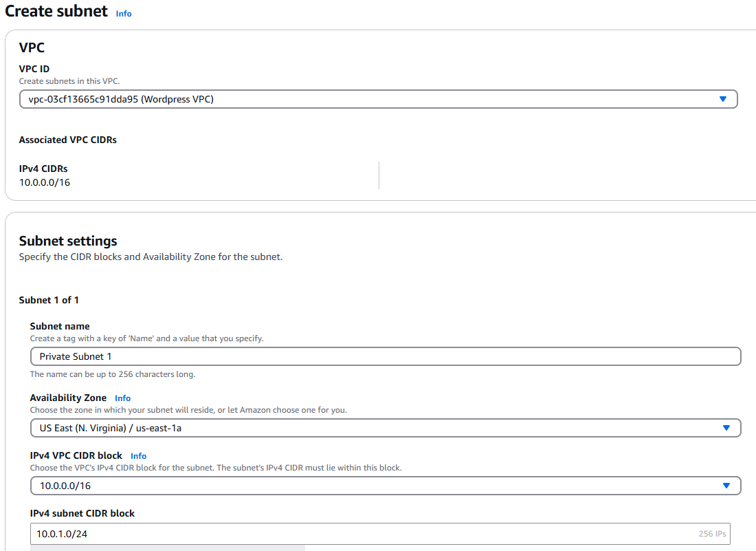
Task: Click the Availability Zone dropdown chevron icon
Action: tap(726, 428)
